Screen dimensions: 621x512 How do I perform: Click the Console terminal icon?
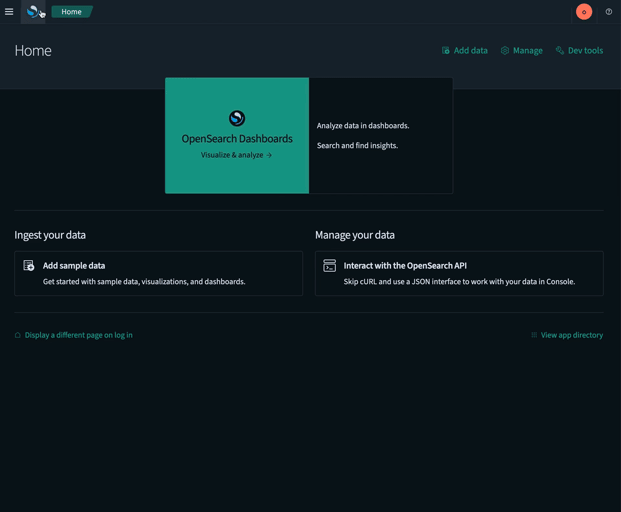pos(330,266)
